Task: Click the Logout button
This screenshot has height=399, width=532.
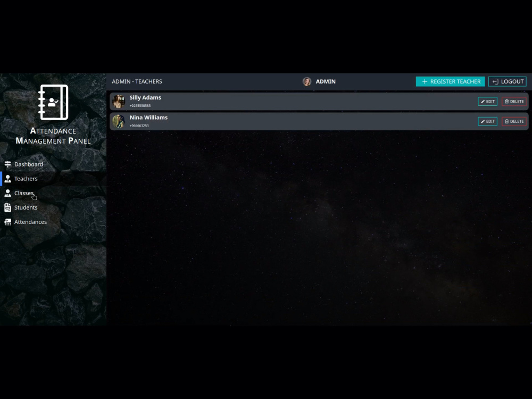Action: click(x=507, y=81)
